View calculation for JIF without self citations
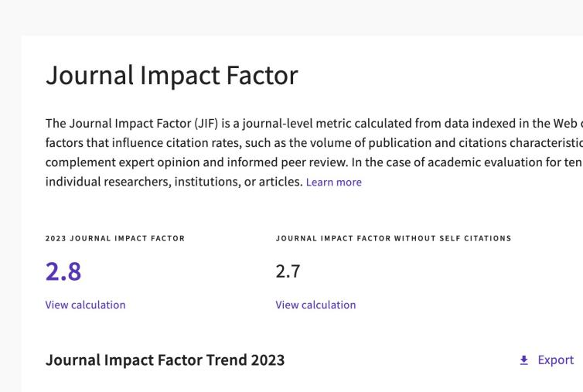Image resolution: width=583 pixels, height=392 pixels. click(315, 305)
